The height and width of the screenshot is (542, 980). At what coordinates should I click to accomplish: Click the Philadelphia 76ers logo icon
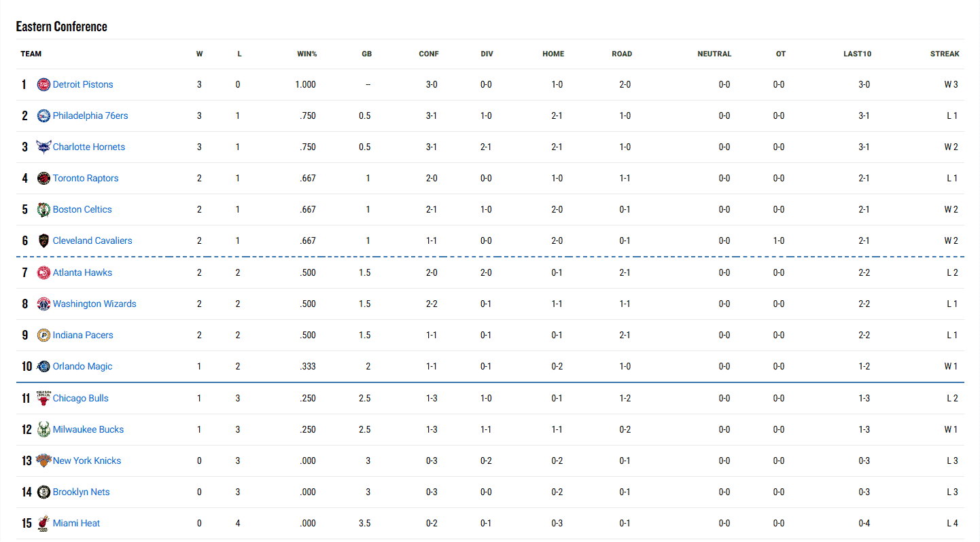click(43, 116)
